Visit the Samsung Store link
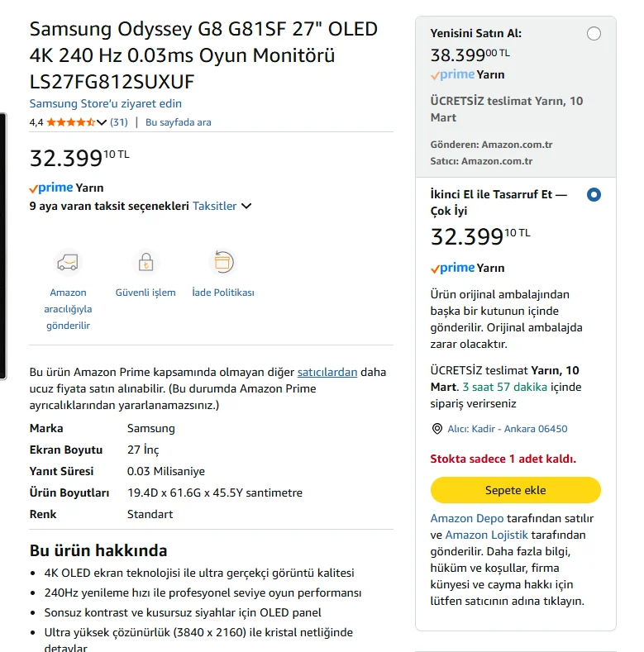 pyautogui.click(x=106, y=103)
